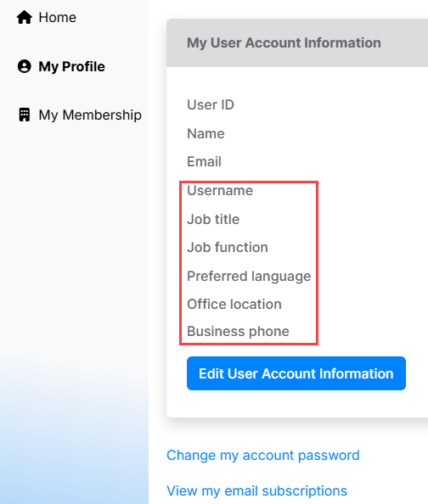The width and height of the screenshot is (428, 504).
Task: Click the red highlighted fields box border
Action: point(249,182)
